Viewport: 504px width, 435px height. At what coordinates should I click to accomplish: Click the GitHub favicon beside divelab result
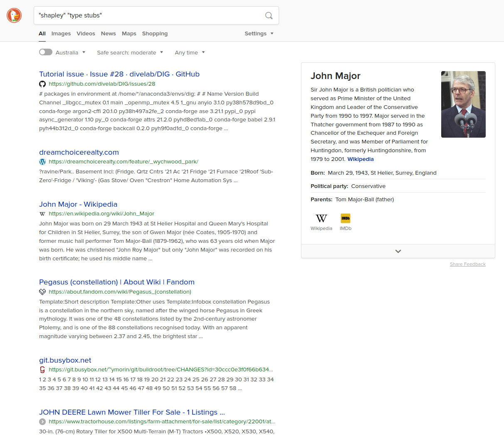click(x=42, y=84)
